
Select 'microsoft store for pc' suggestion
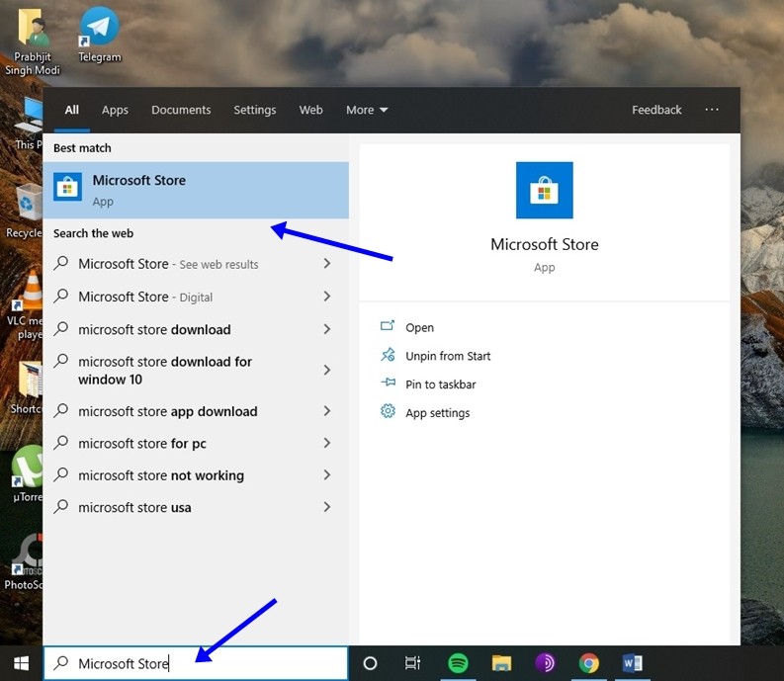(196, 443)
